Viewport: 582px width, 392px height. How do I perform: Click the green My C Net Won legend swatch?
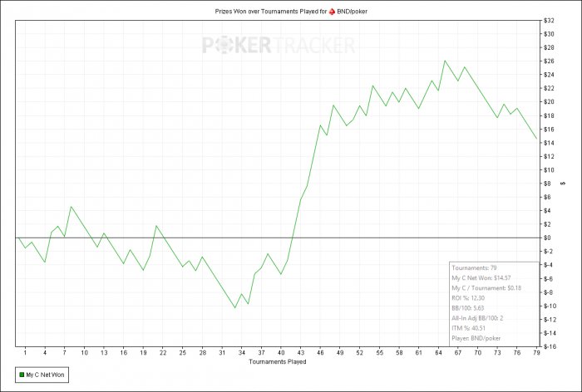click(22, 375)
